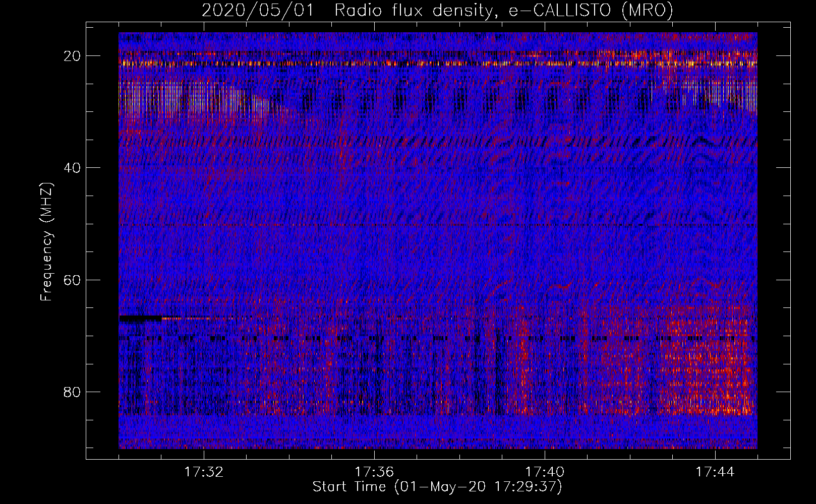Click the 'Start Time (01-May-20 17:29:37)' label
Image resolution: width=816 pixels, height=504 pixels.
pos(437,487)
